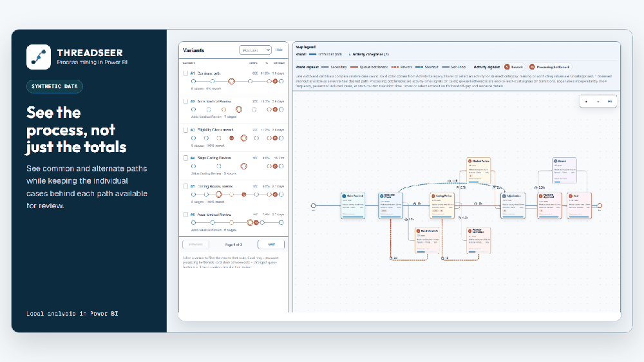This screenshot has width=644, height=362.
Task: Click the Processing bottleneck signal badge
Action: coord(549,67)
